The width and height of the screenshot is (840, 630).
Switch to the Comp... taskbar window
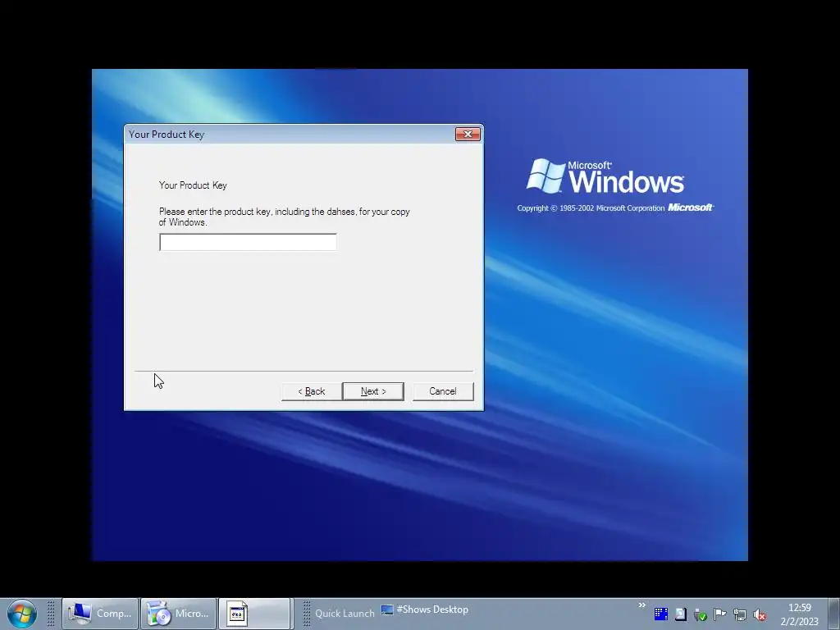100,614
